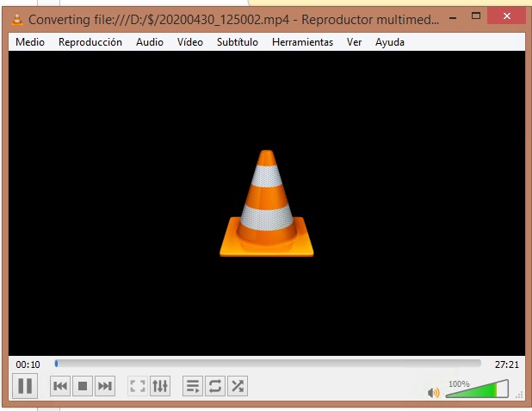Skip to previous media item
The width and height of the screenshot is (532, 411).
coord(60,386)
